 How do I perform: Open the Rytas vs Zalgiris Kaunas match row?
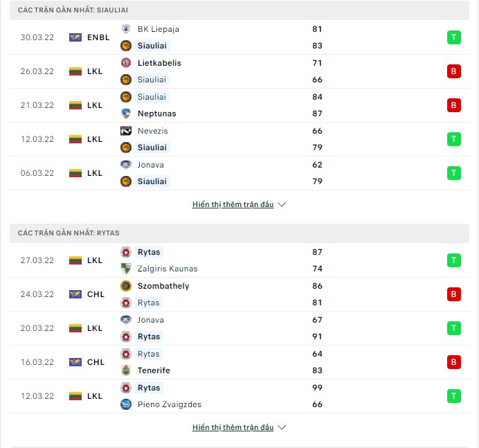pyautogui.click(x=239, y=260)
